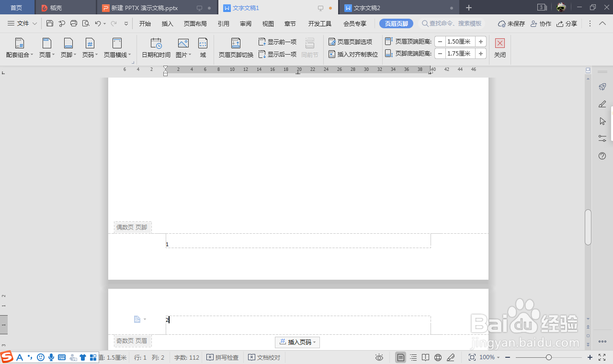Viewport: 613px width, 364px height.
Task: Open the 文件 menu dropdown
Action: (x=22, y=23)
